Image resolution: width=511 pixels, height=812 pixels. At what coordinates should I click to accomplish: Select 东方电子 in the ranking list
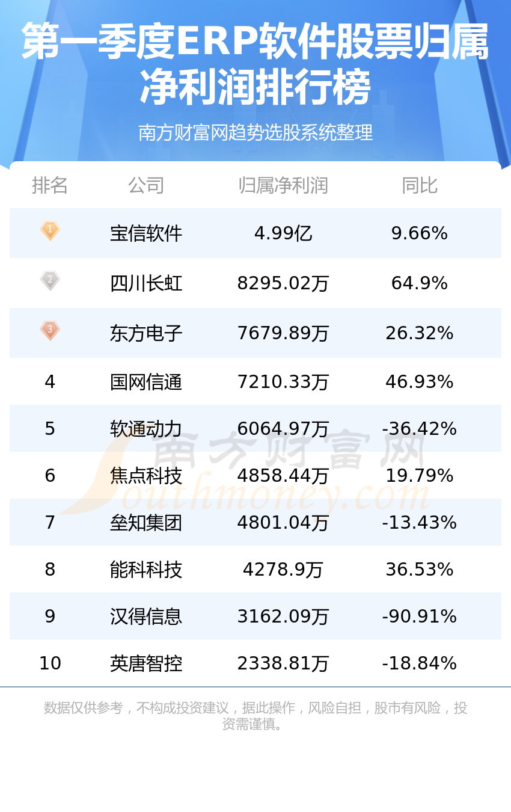(x=146, y=333)
